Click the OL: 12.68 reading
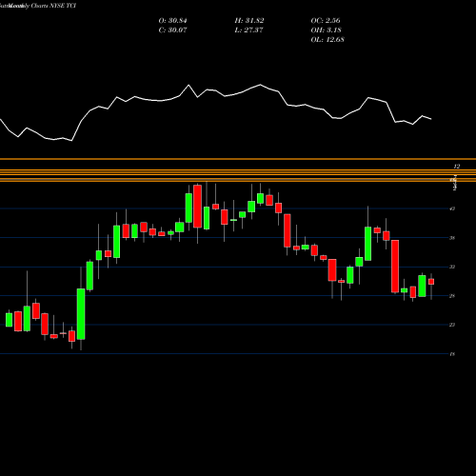This screenshot has height=476, width=476. click(x=327, y=40)
